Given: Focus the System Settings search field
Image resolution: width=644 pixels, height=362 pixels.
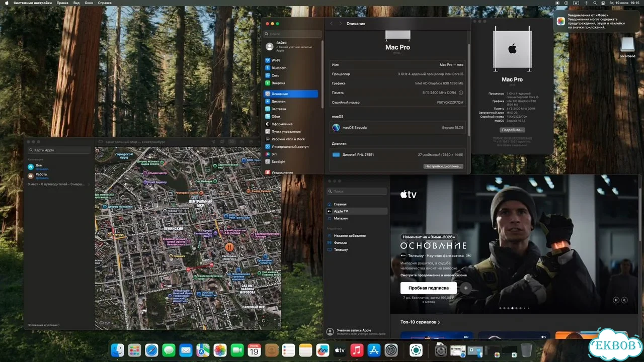Looking at the screenshot, I should tap(293, 34).
